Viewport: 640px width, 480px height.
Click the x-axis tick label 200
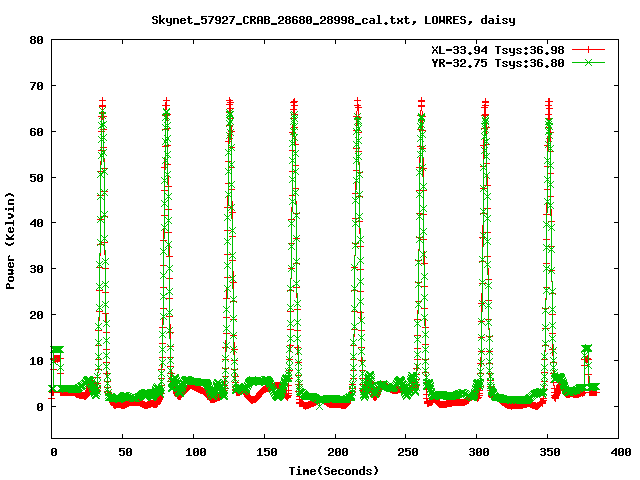tap(338, 452)
